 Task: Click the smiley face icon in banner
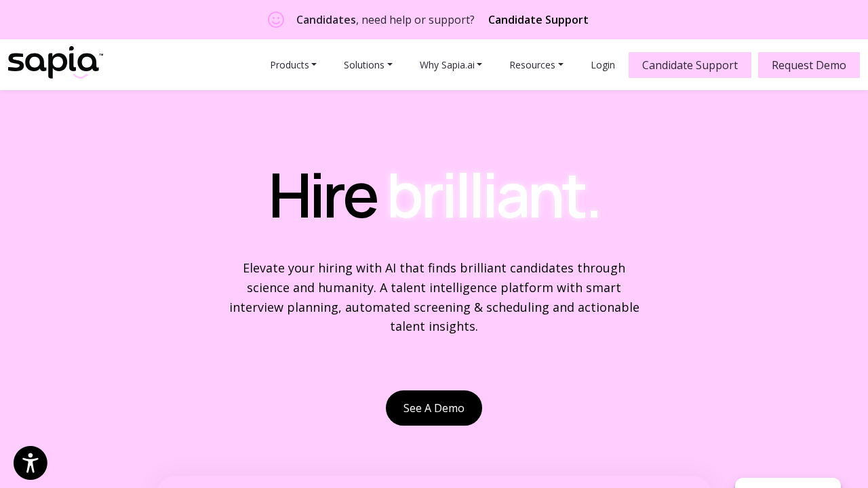(276, 20)
